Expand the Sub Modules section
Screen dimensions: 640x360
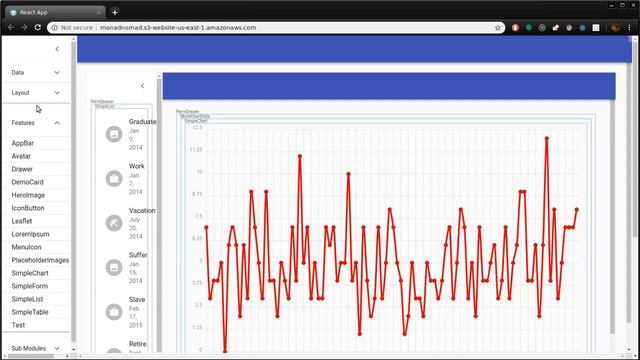pyautogui.click(x=36, y=348)
